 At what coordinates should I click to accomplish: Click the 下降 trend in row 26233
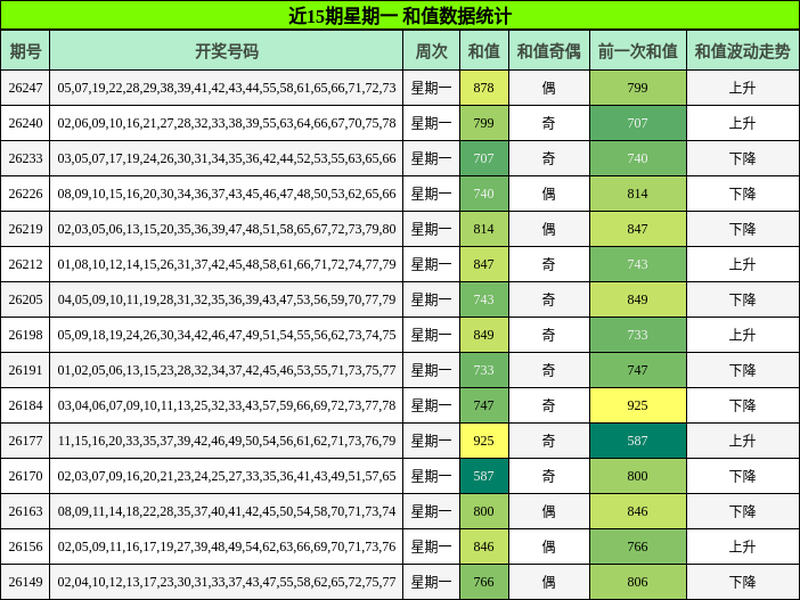(x=742, y=158)
